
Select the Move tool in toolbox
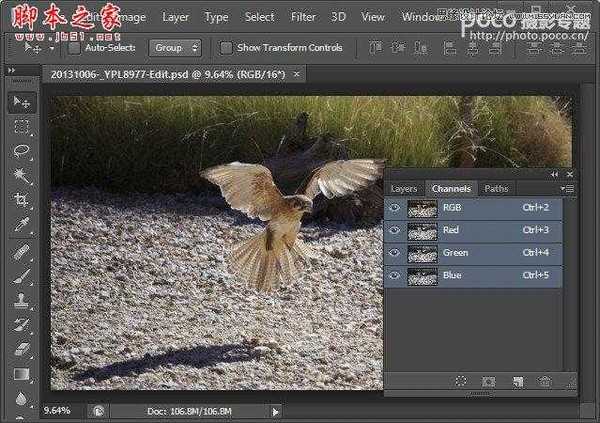[21, 102]
